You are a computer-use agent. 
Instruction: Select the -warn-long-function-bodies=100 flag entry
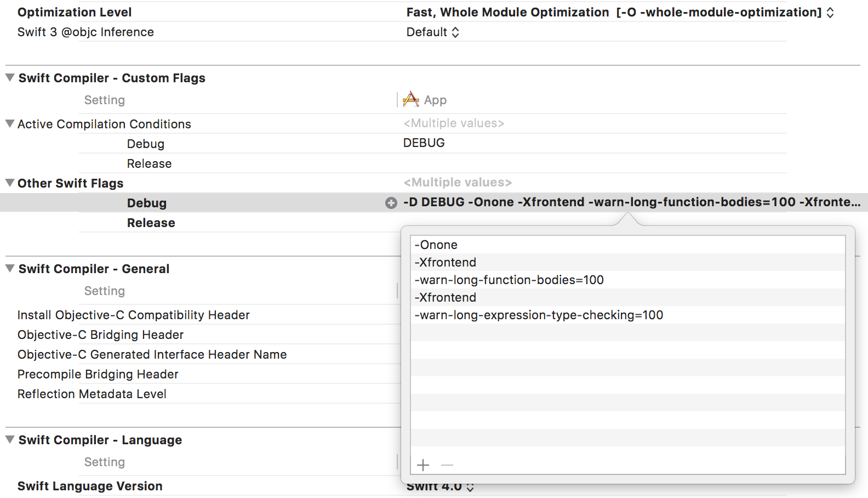[628, 280]
